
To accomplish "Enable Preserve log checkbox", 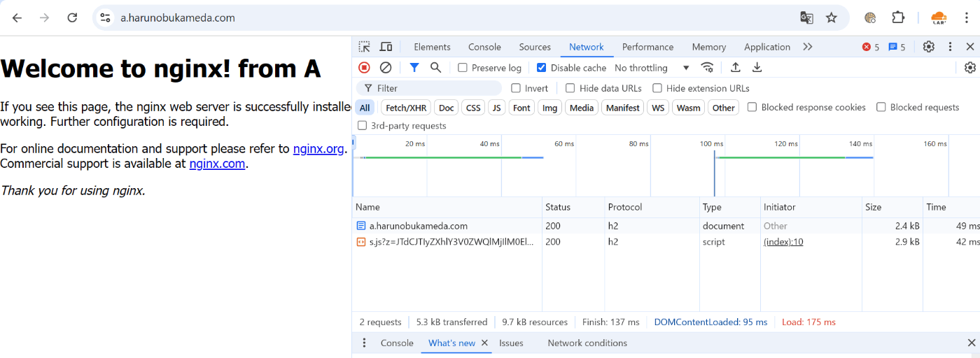I will pos(463,68).
